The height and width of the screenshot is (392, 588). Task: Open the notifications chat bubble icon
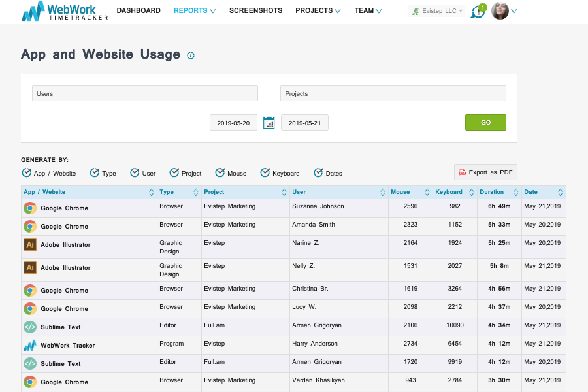pyautogui.click(x=478, y=11)
